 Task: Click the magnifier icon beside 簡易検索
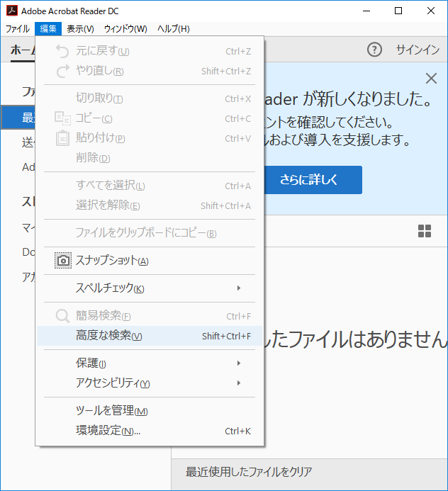pyautogui.click(x=62, y=316)
